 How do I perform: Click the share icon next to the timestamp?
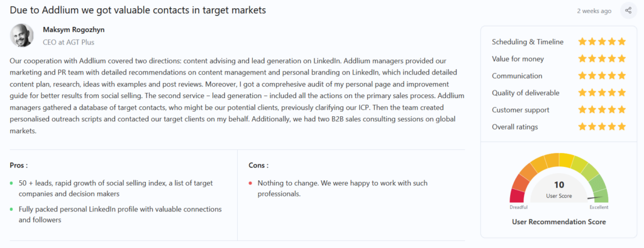[x=628, y=11]
